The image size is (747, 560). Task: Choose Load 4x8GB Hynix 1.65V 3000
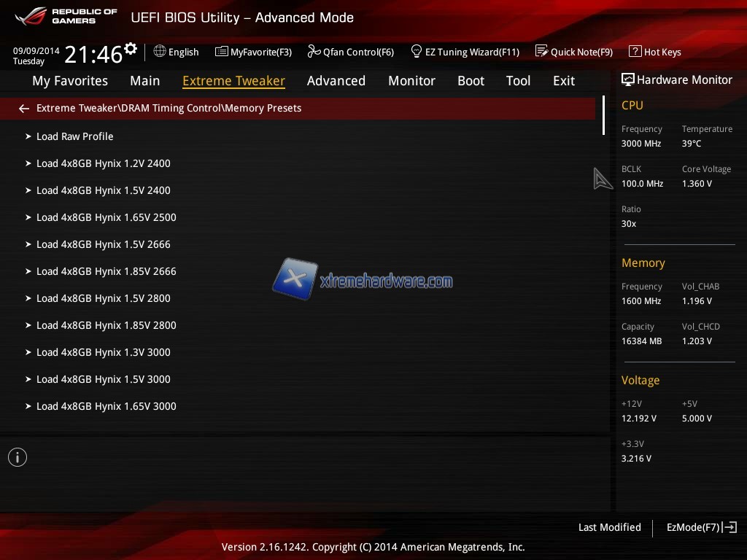(106, 406)
